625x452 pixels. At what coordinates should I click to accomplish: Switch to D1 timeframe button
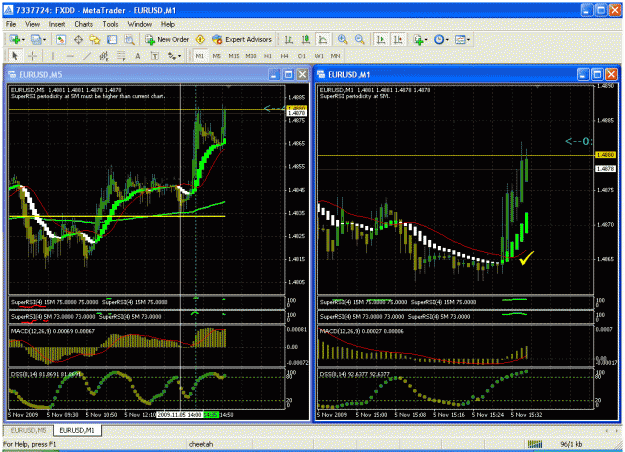[x=302, y=56]
